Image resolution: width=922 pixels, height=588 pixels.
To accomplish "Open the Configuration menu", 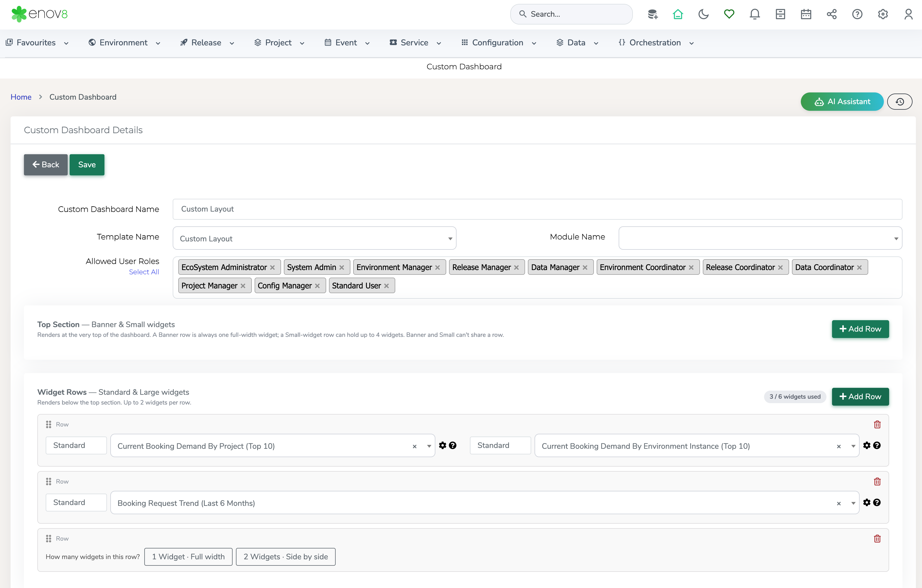I will (499, 43).
